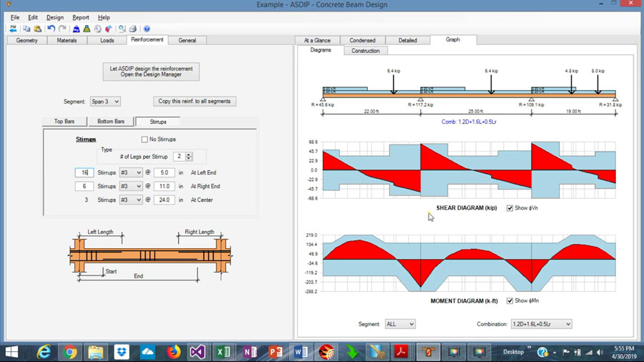Click the Left End stirrup count field
The width and height of the screenshot is (644, 362).
(84, 173)
